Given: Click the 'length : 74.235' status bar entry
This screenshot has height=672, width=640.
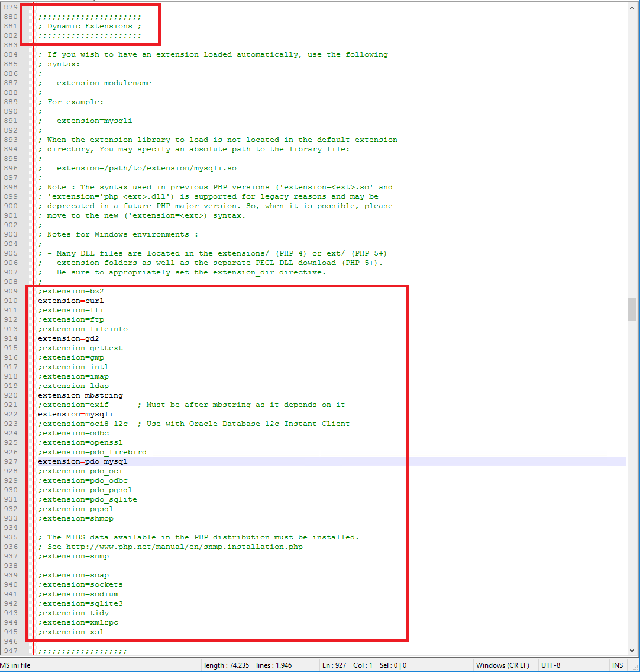Looking at the screenshot, I should click(x=227, y=665).
